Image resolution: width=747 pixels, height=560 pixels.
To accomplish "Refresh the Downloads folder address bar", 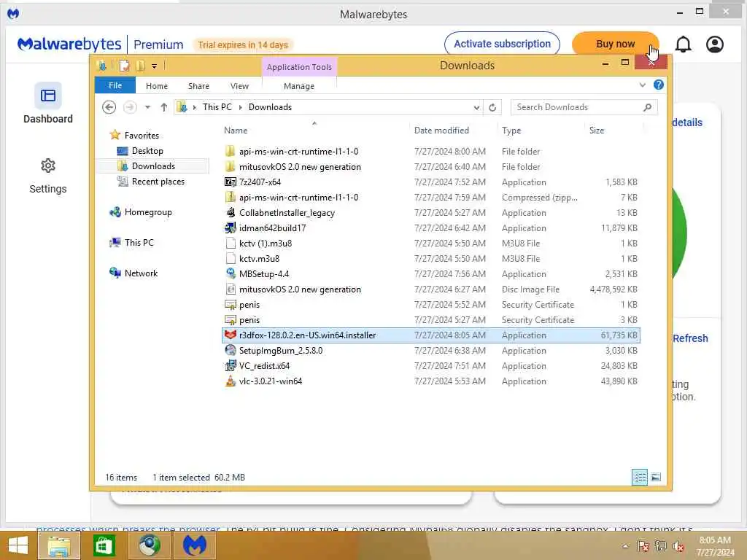I will [x=492, y=108].
